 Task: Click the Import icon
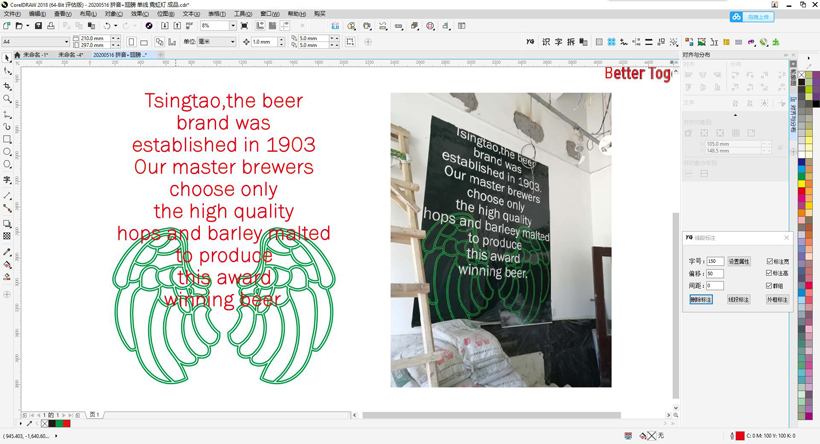[x=165, y=26]
